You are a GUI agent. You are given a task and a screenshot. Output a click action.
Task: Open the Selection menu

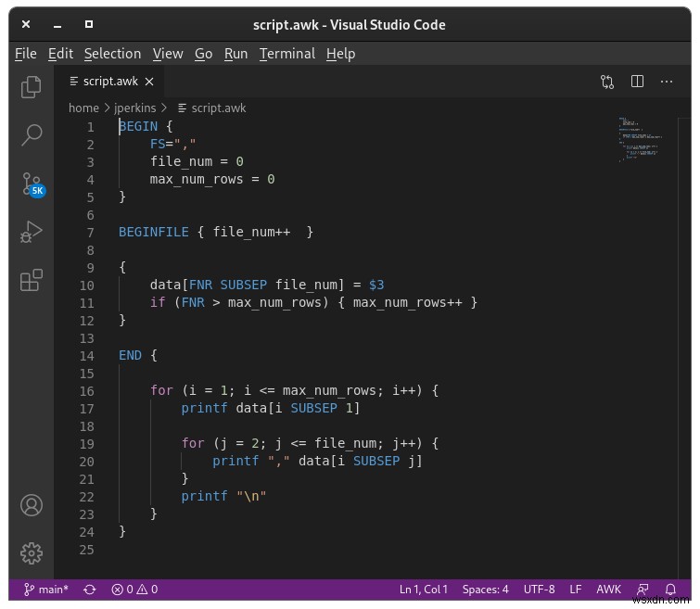[x=112, y=54]
